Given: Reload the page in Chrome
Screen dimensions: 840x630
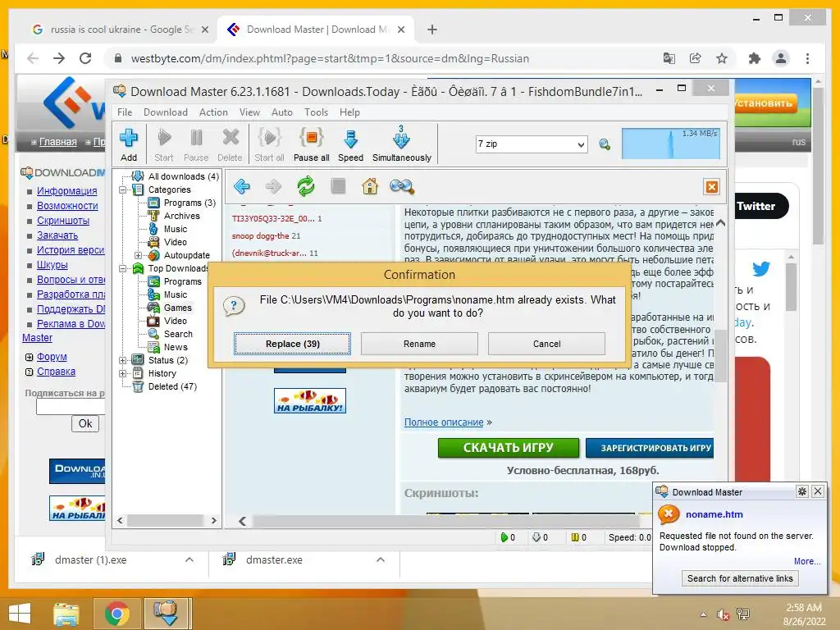Looking at the screenshot, I should 85,58.
